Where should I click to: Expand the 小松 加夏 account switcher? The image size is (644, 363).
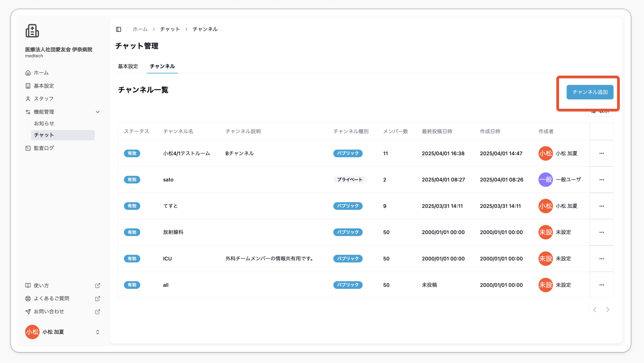click(63, 332)
